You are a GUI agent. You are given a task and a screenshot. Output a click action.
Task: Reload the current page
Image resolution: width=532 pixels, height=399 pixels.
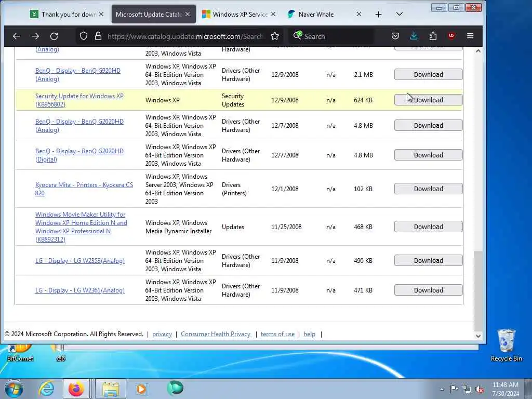[54, 36]
